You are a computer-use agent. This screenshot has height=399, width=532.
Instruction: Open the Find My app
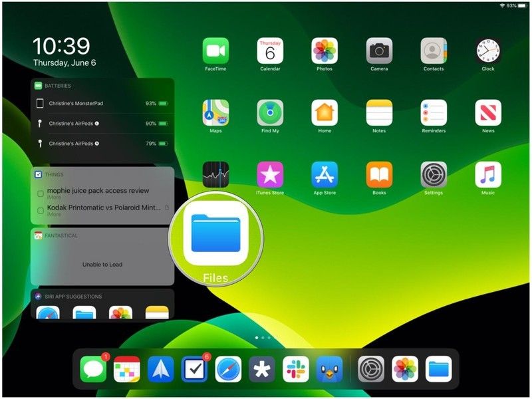(270, 113)
